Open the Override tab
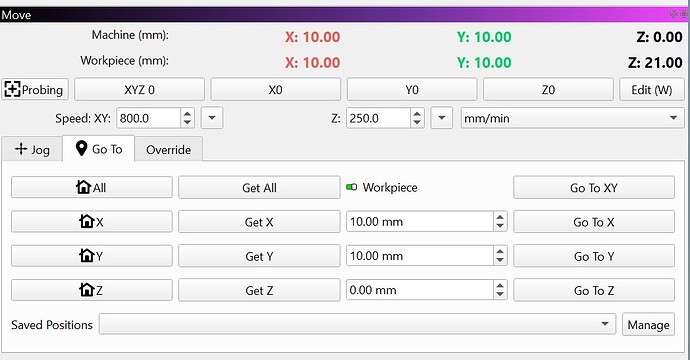Image resolution: width=690 pixels, height=360 pixels. coord(169,150)
